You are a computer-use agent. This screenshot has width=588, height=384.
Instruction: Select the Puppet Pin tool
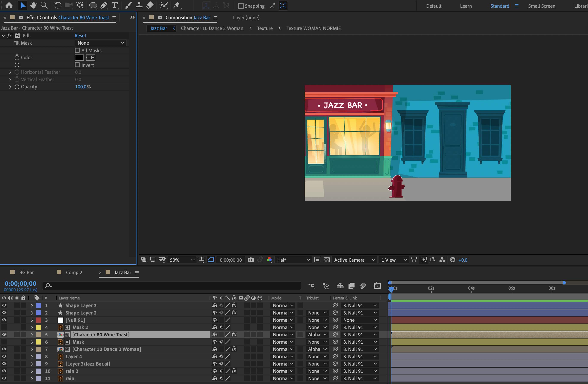pos(177,5)
